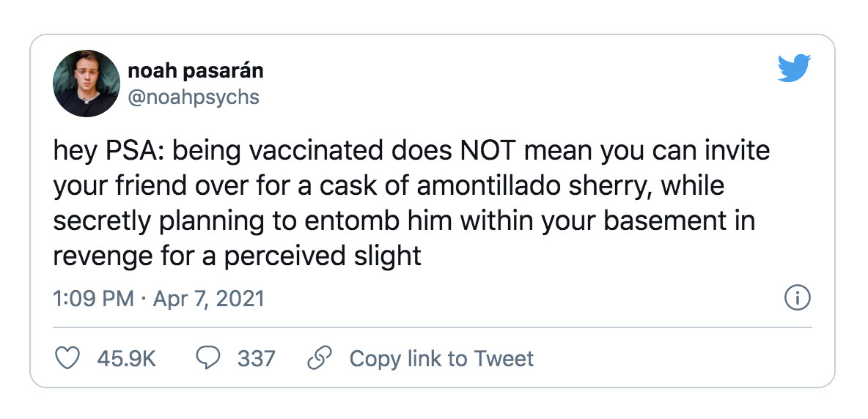Visit the @noahpsychs handle
The width and height of the screenshot is (868, 419).
[x=194, y=97]
